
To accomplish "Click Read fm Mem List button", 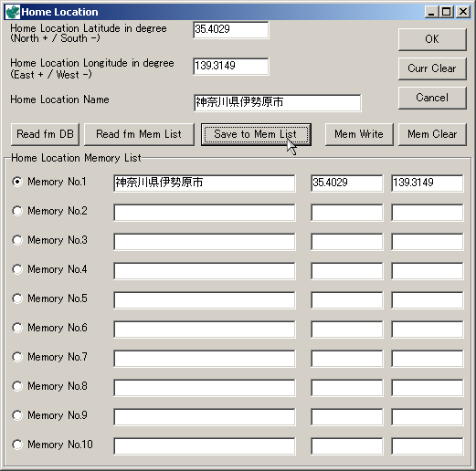I will pyautogui.click(x=139, y=134).
